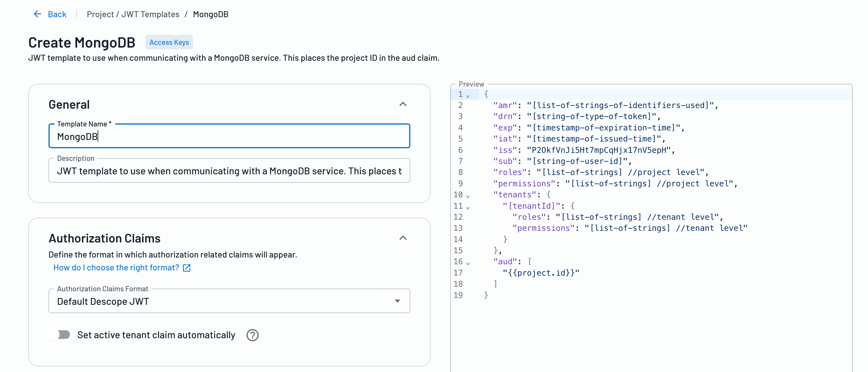Click the "{{project.id}}" value
The width and height of the screenshot is (868, 372).
tap(541, 273)
